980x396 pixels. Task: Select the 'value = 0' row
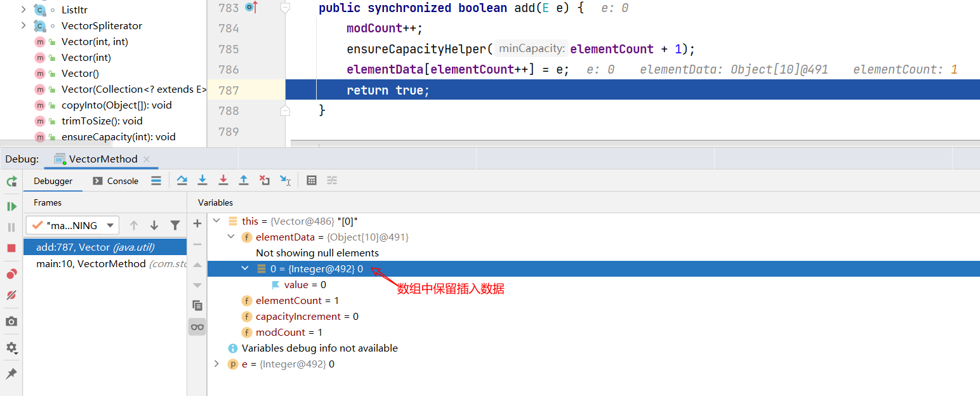tap(593, 284)
